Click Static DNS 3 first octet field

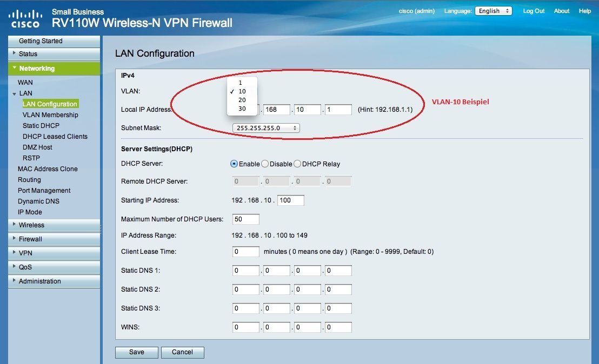point(245,308)
